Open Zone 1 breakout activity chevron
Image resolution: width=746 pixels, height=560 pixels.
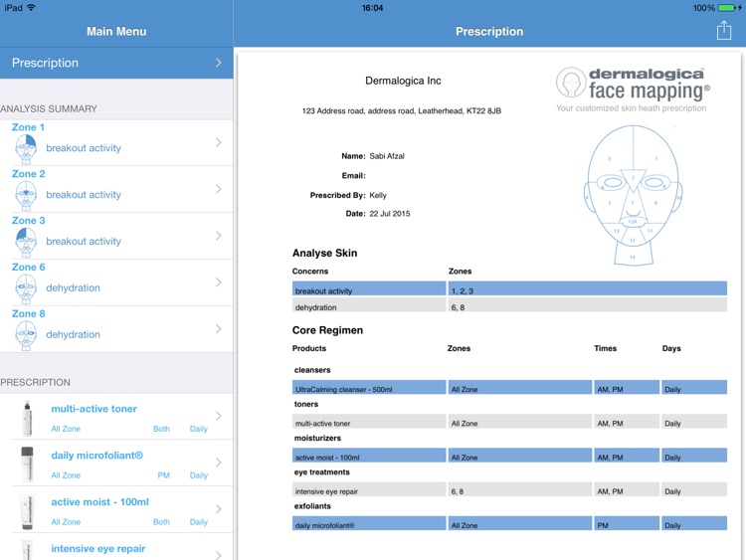click(x=219, y=142)
